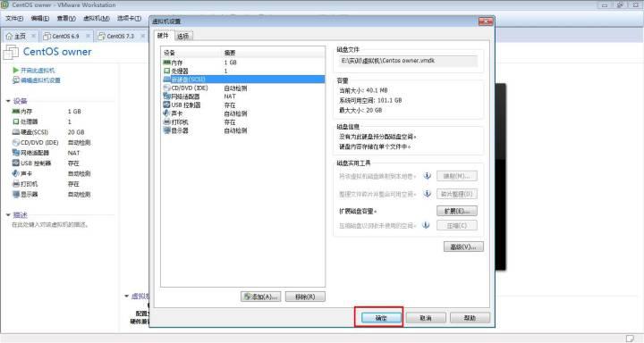The image size is (644, 343).
Task: Click info icon next to 碎片整理(D) button
Action: [x=428, y=194]
